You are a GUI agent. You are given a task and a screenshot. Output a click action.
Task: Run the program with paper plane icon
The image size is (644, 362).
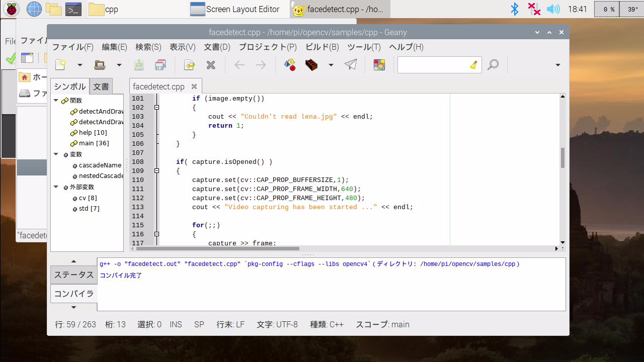pos(351,65)
